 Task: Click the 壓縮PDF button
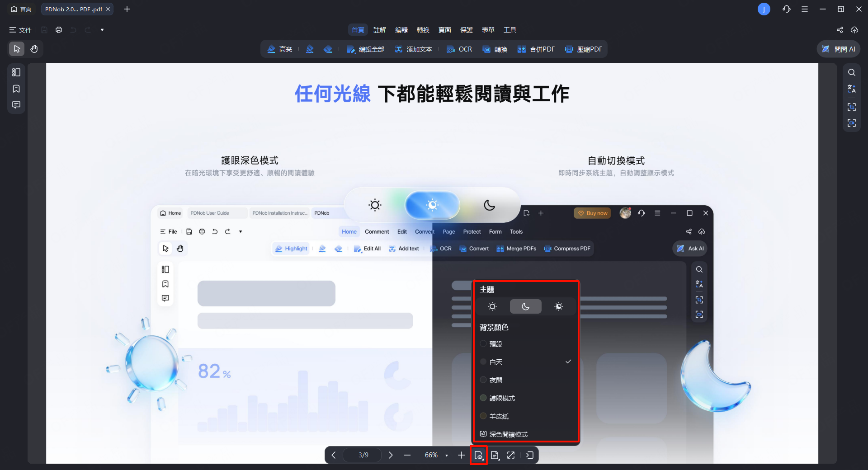tap(584, 49)
